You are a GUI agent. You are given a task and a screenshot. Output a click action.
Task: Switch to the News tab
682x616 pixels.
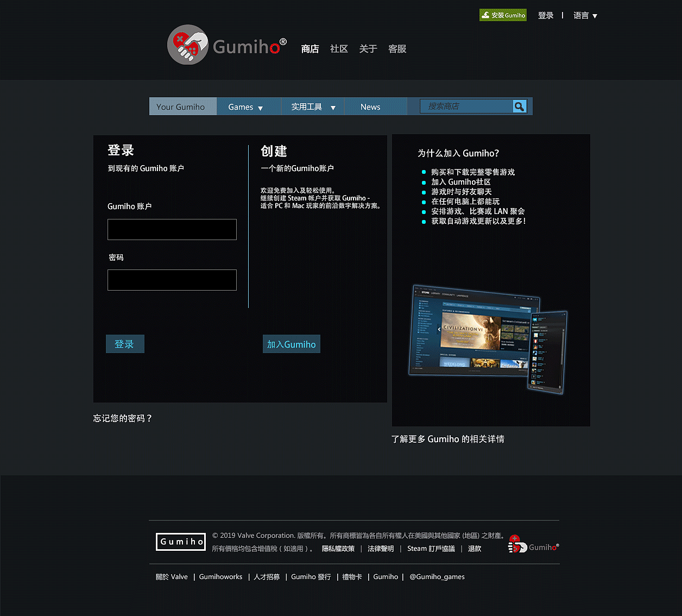coord(370,107)
